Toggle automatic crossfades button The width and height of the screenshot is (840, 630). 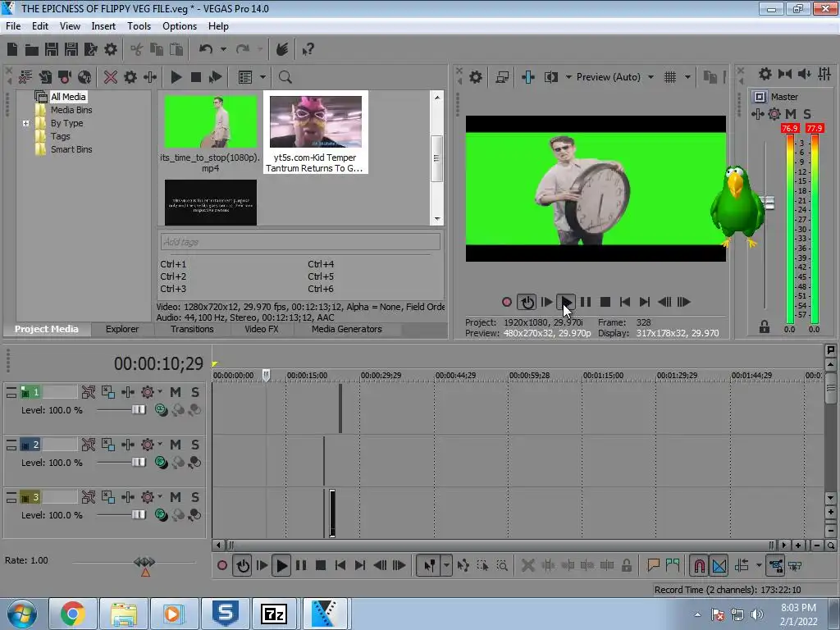click(x=719, y=565)
